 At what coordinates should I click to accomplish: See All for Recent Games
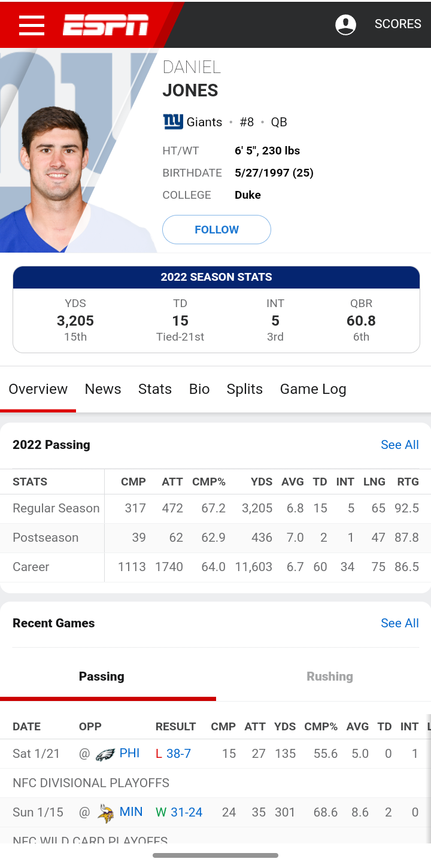(x=400, y=623)
